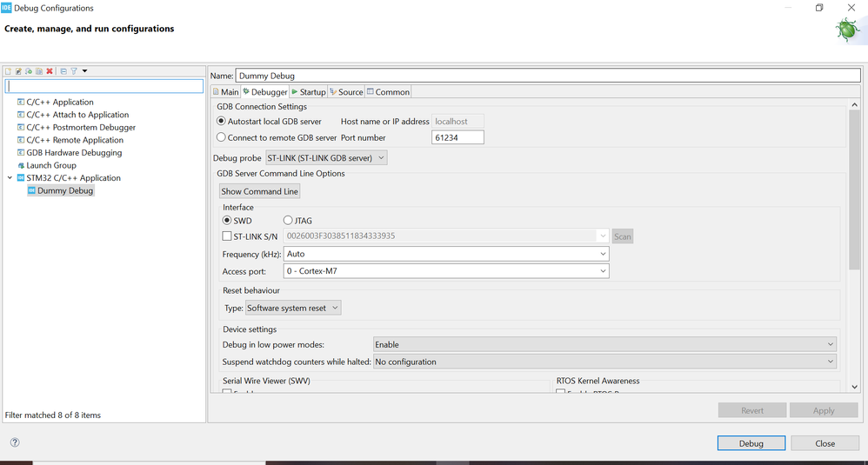Click the Export launch configuration icon

coord(29,71)
